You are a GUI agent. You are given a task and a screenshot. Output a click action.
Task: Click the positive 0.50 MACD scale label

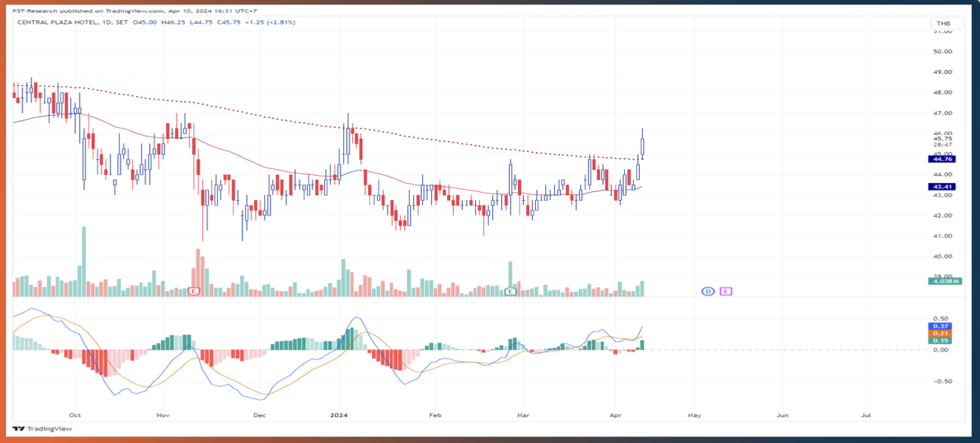click(942, 318)
